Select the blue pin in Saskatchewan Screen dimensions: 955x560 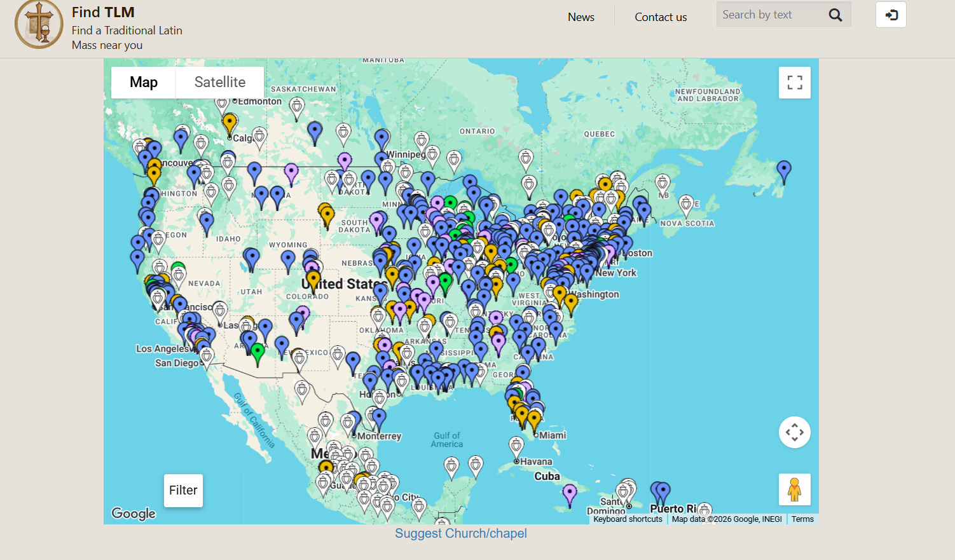click(x=315, y=133)
